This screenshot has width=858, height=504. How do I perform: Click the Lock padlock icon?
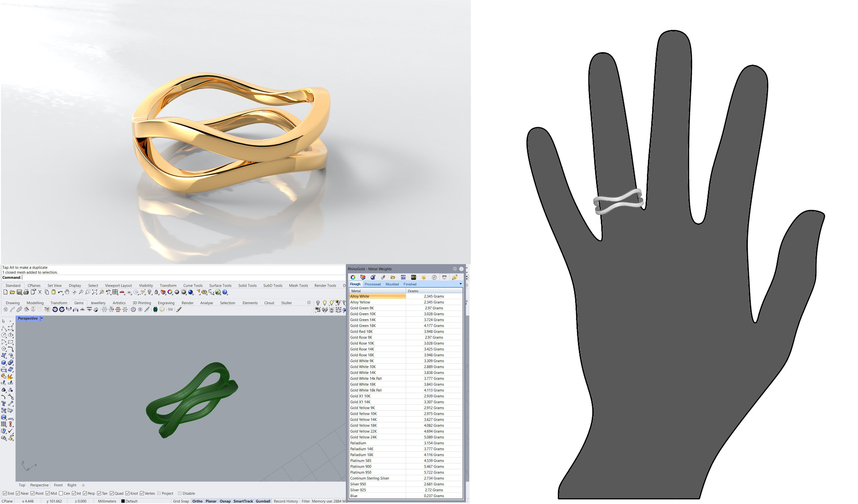click(x=156, y=292)
